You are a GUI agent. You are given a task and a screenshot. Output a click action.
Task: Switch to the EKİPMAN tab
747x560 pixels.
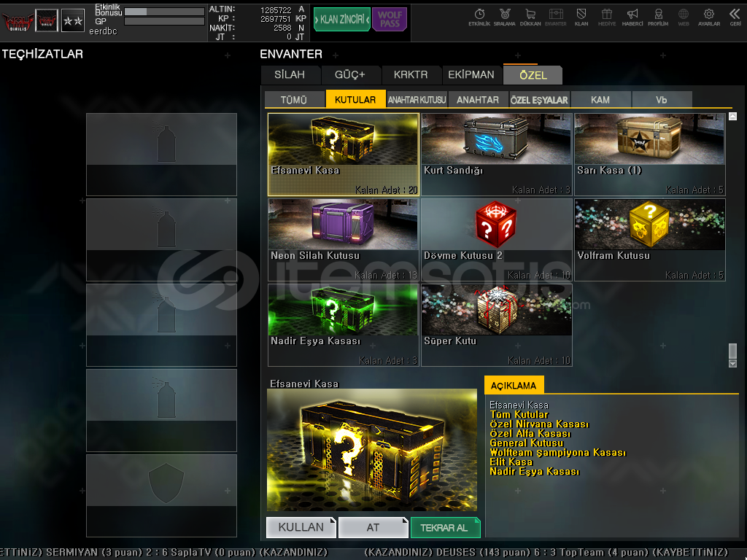pyautogui.click(x=471, y=75)
